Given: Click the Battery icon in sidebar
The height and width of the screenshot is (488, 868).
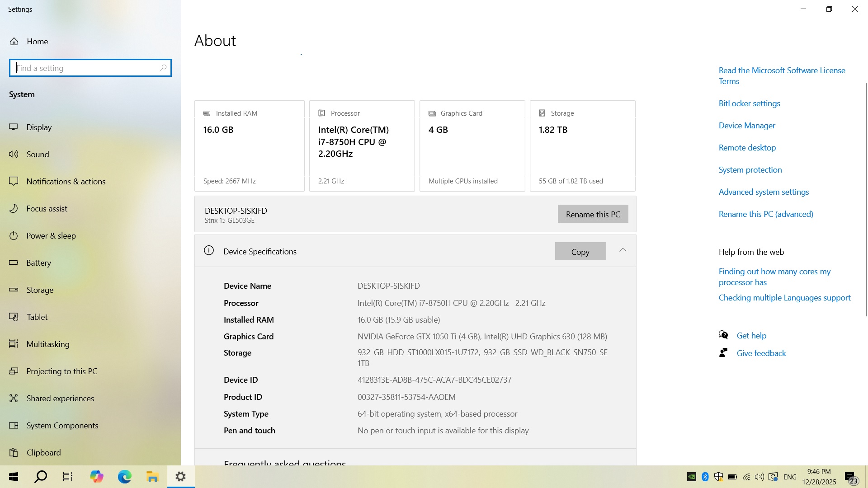Looking at the screenshot, I should click(x=14, y=263).
